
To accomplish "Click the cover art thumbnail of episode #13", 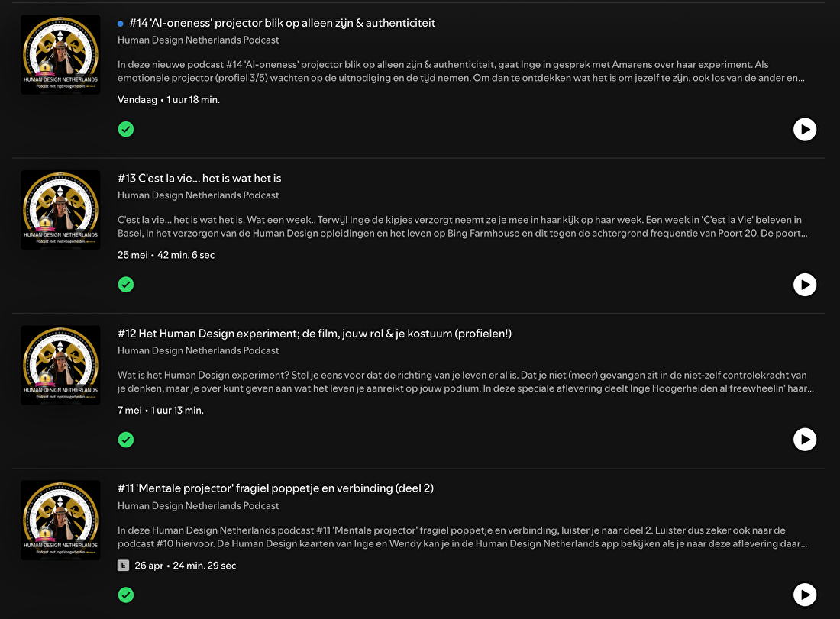I will coord(60,210).
